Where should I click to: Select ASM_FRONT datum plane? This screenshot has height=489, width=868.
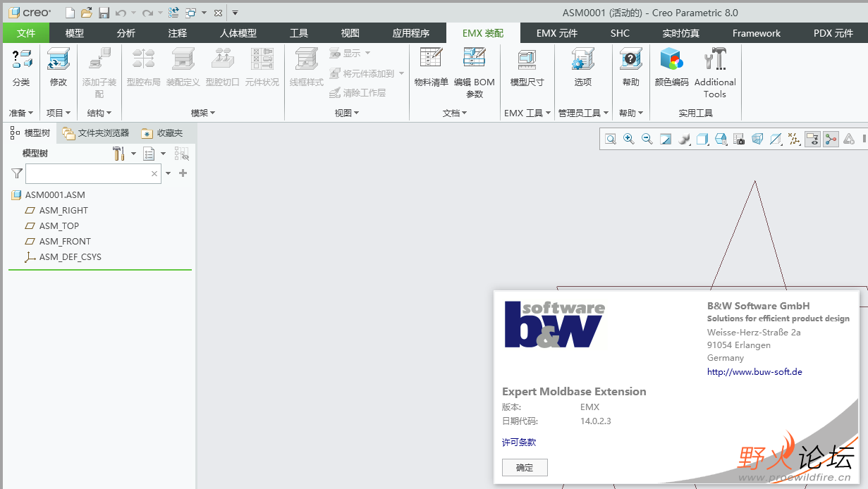pos(58,242)
